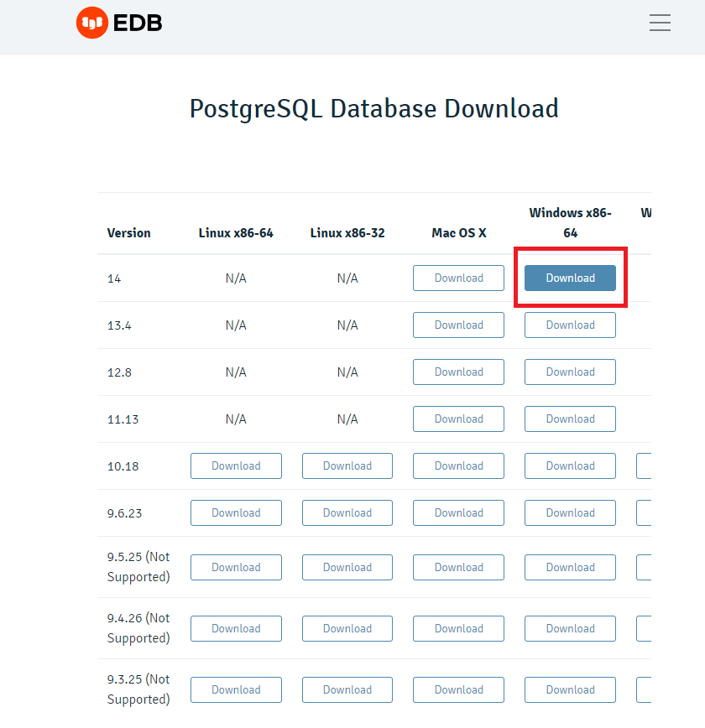The width and height of the screenshot is (705, 728).
Task: Click the 'Version' column header
Action: (x=128, y=232)
